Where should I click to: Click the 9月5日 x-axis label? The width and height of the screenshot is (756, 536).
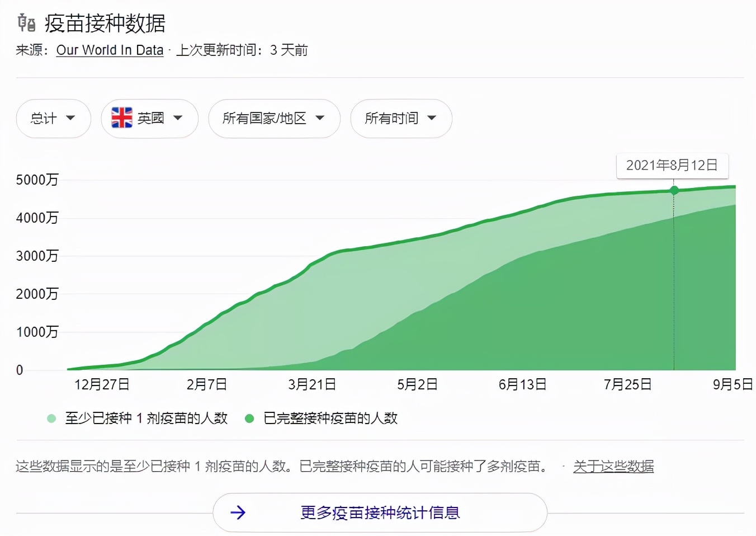click(733, 385)
